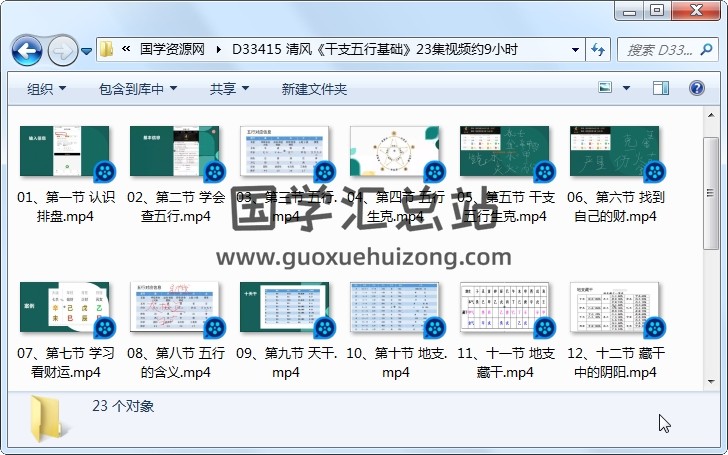Expand the « breadcrumb overflow chevron
Viewport: 728px width, 455px height.
(126, 49)
